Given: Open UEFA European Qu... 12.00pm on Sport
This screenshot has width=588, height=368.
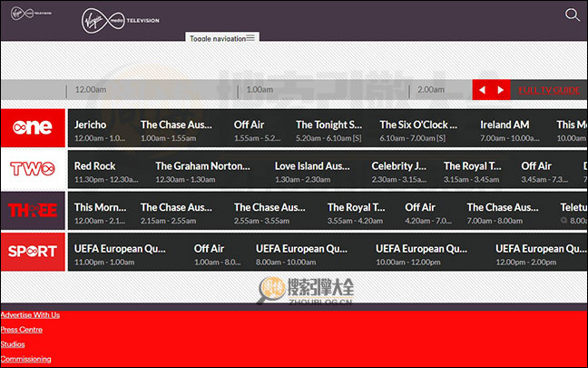Looking at the screenshot, I should coord(541,254).
